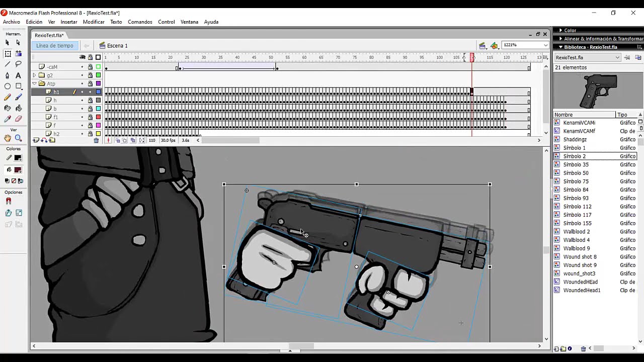Open the Insertar menu
644x362 pixels.
click(69, 22)
